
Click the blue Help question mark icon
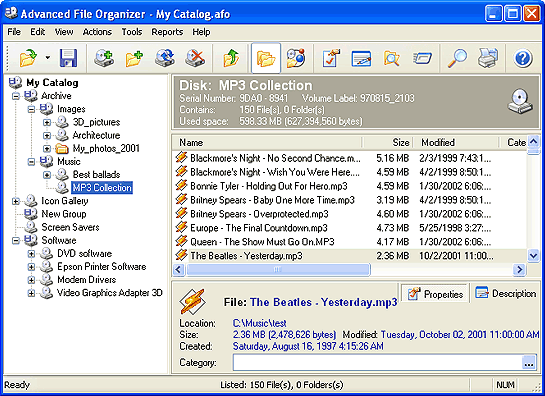[x=522, y=58]
